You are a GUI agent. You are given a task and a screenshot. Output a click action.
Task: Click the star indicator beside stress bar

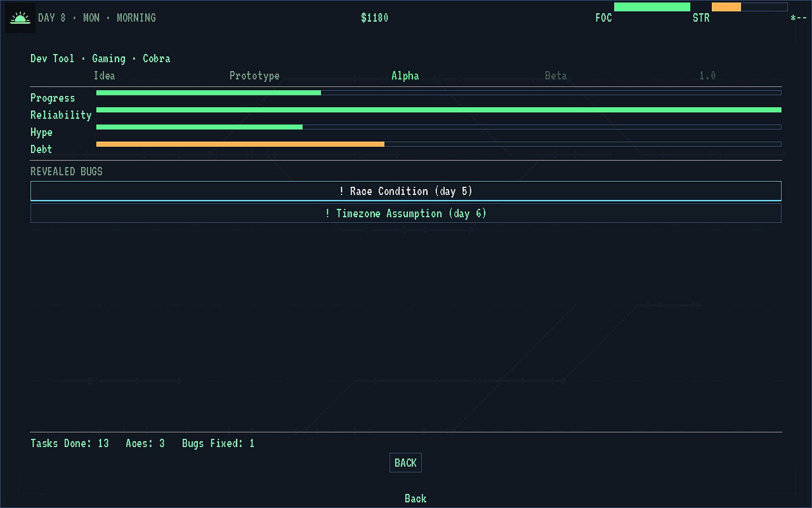[x=798, y=18]
